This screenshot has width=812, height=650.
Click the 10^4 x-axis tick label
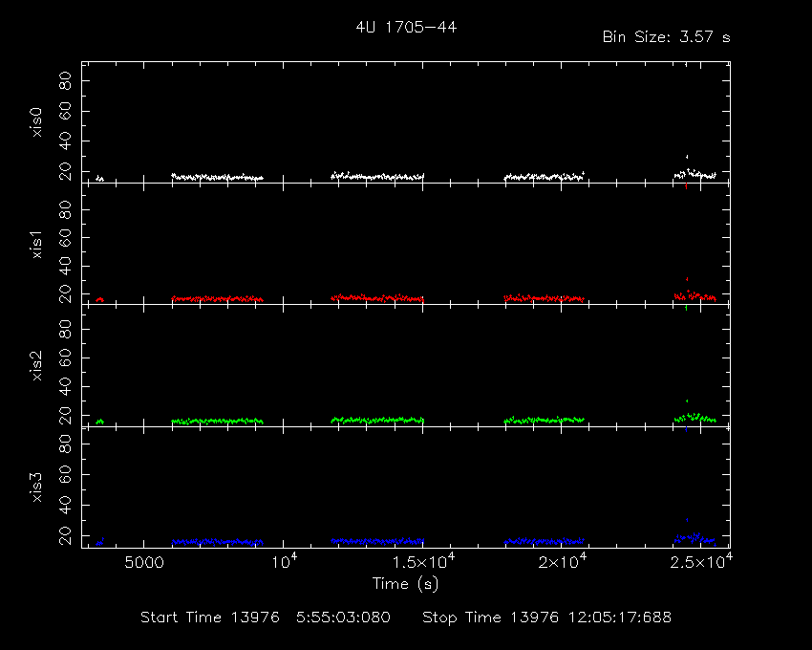click(x=285, y=561)
